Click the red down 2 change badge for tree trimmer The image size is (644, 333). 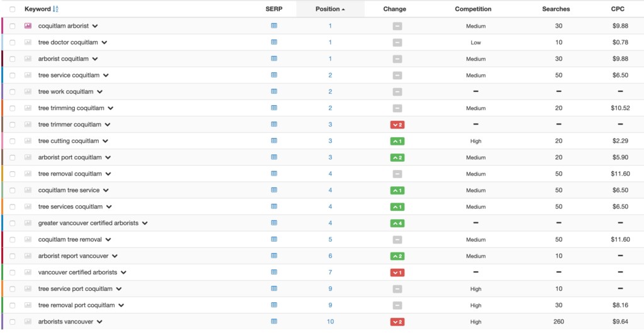click(397, 125)
